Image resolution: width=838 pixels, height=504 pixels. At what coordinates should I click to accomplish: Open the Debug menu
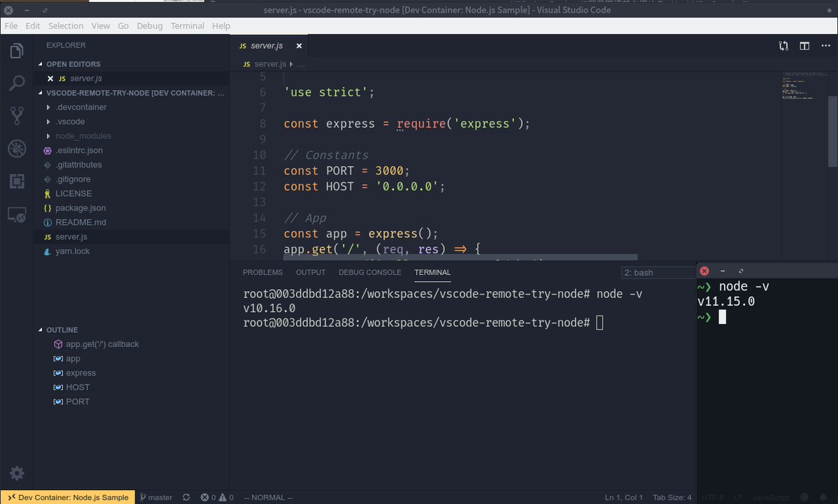click(149, 26)
